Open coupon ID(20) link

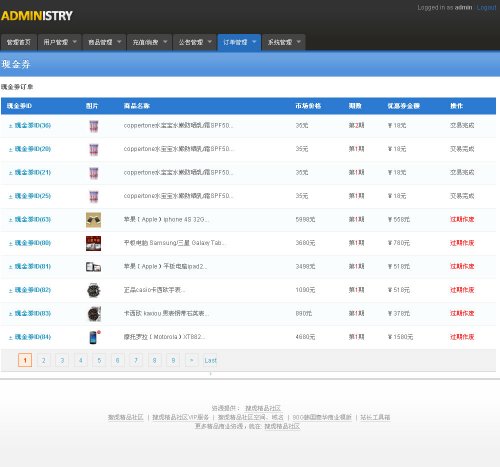33,149
